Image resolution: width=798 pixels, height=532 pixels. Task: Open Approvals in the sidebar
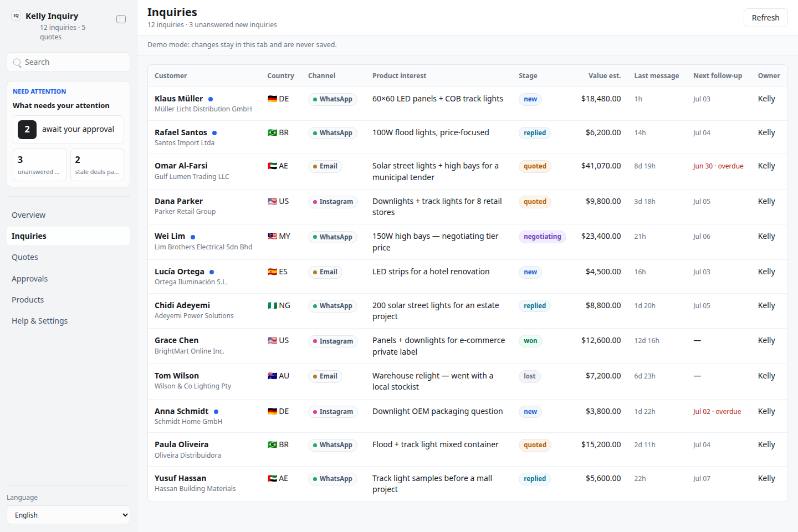pyautogui.click(x=68, y=279)
